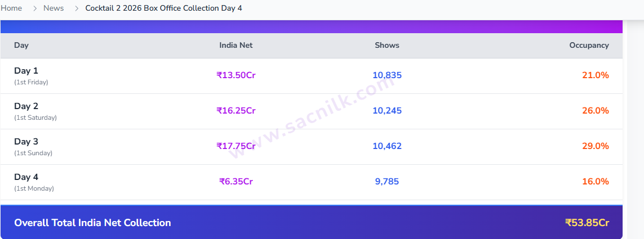Click the ₹53.85Cr total amount

coord(587,223)
